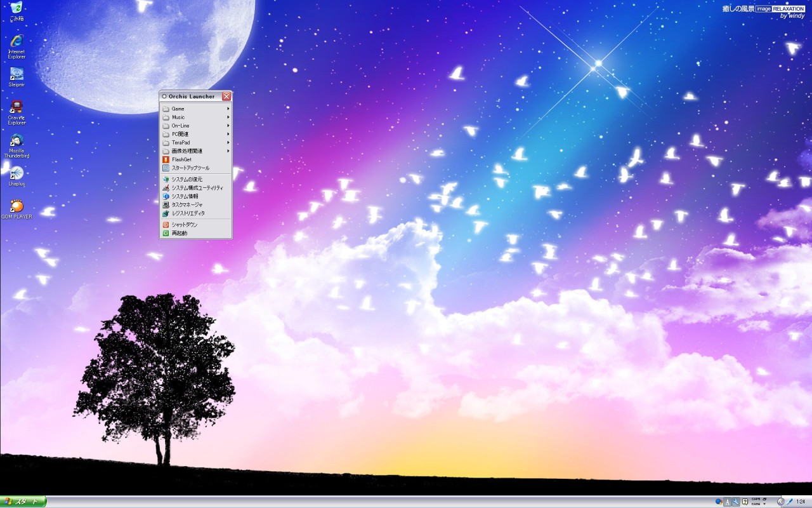Click the IME help question mark icon
This screenshot has width=812, height=508.
coord(745,502)
